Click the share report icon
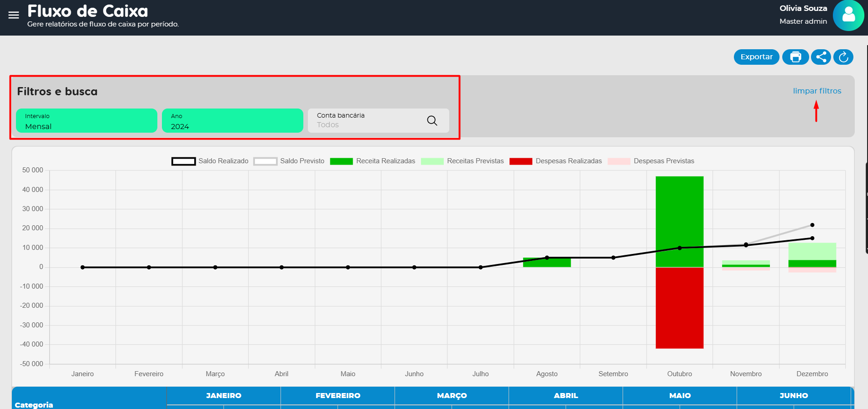 (x=821, y=57)
